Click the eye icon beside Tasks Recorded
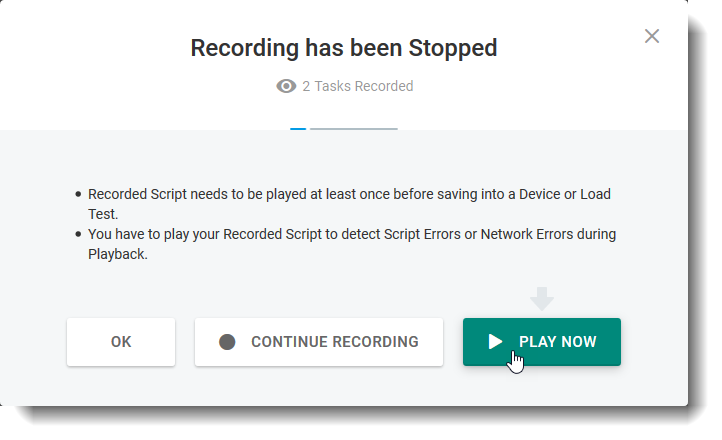722x440 pixels. point(286,86)
